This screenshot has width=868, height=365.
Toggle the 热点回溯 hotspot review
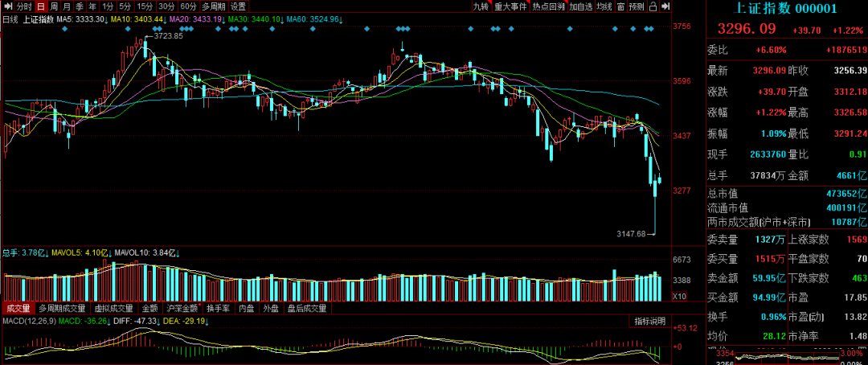coord(548,6)
